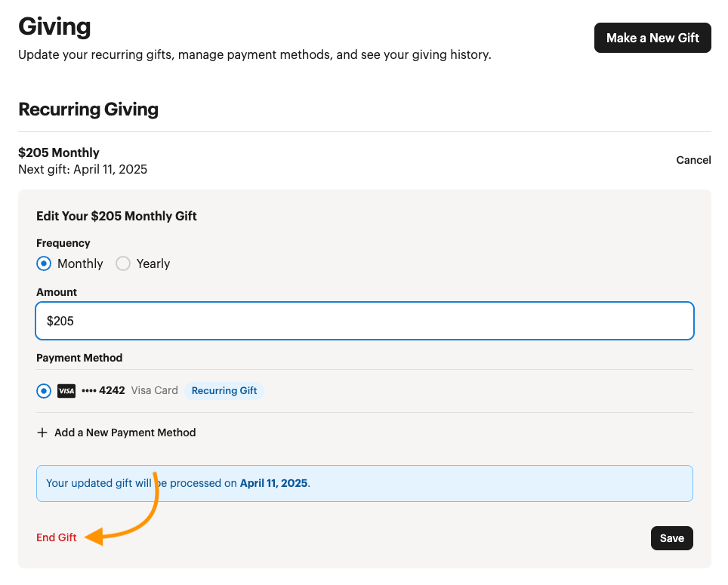Click Make a New Gift

point(652,37)
